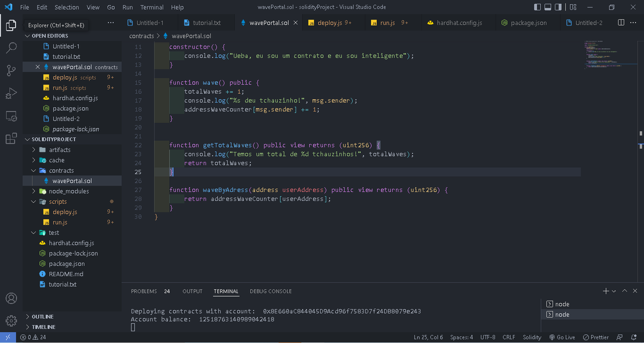
Task: Close the wavePortal.sol editor tab
Action: pyautogui.click(x=296, y=23)
